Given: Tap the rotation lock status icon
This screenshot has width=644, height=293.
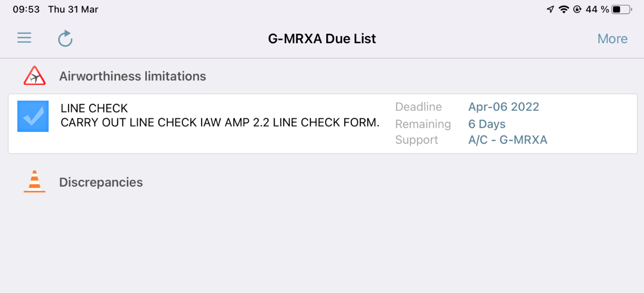Looking at the screenshot, I should point(578,9).
